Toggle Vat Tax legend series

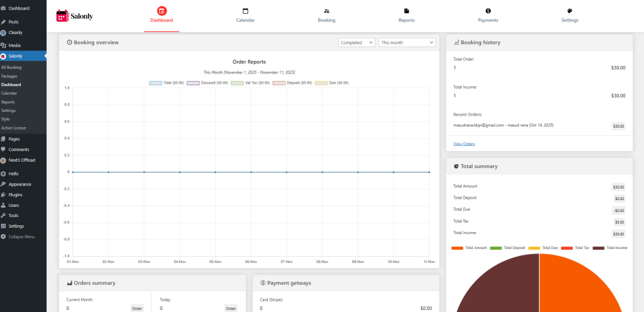(x=236, y=82)
